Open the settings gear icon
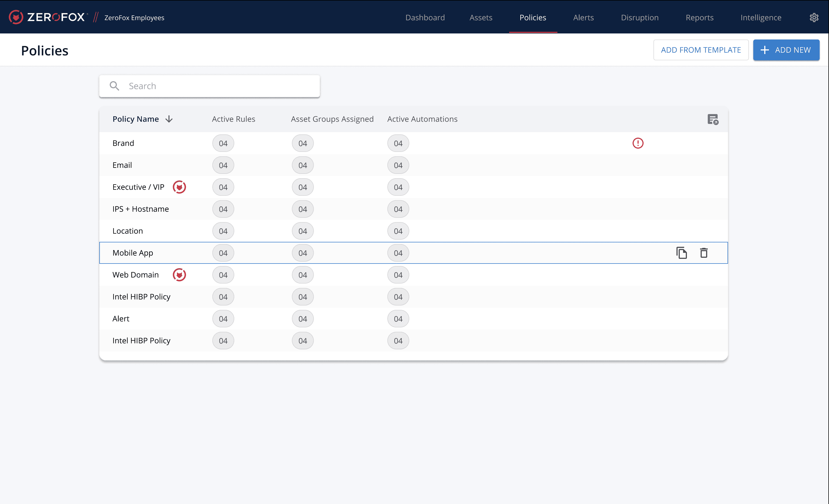 coord(814,18)
